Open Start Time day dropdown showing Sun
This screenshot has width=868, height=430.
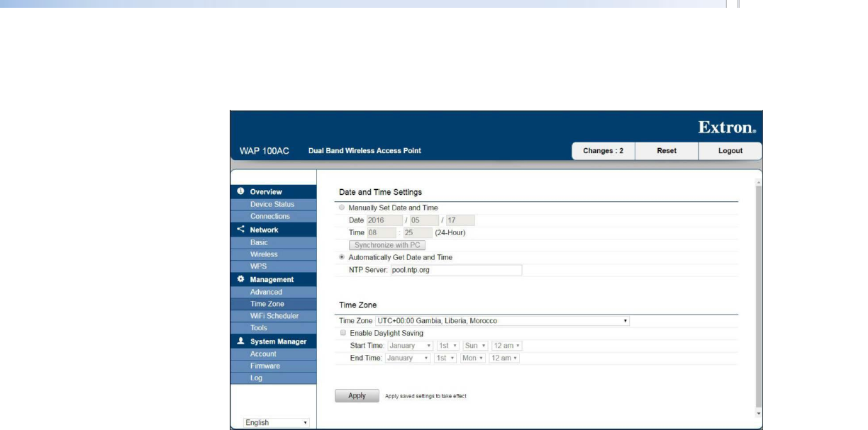point(476,346)
